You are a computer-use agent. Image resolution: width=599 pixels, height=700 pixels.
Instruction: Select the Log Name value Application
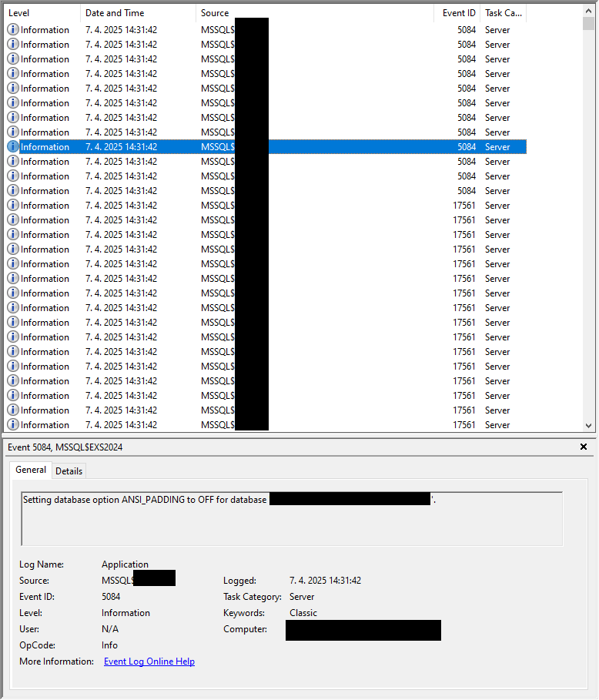pos(125,564)
